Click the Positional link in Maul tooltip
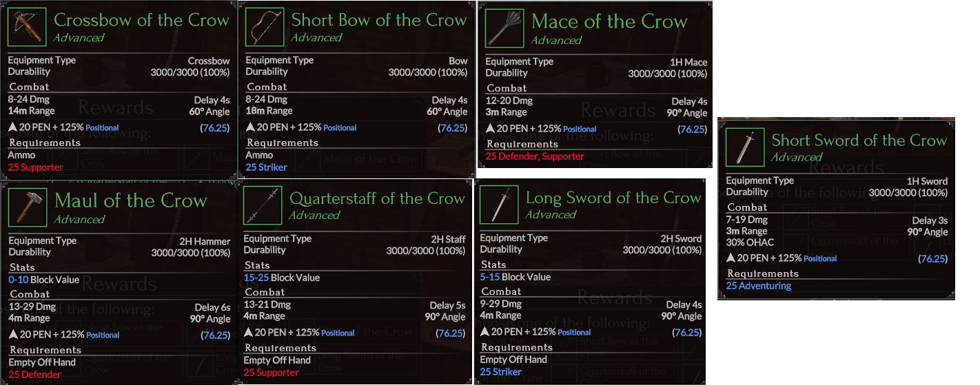980x385 pixels. (x=103, y=335)
